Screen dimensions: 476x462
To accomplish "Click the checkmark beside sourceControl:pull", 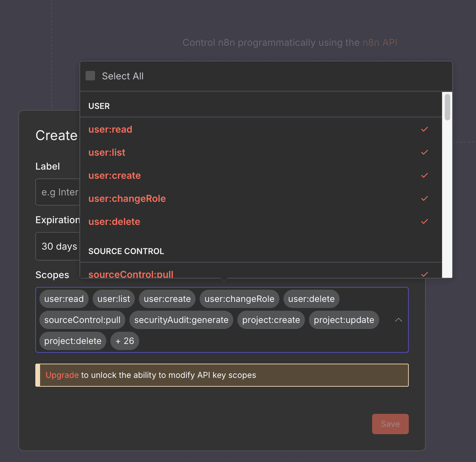I will point(424,274).
